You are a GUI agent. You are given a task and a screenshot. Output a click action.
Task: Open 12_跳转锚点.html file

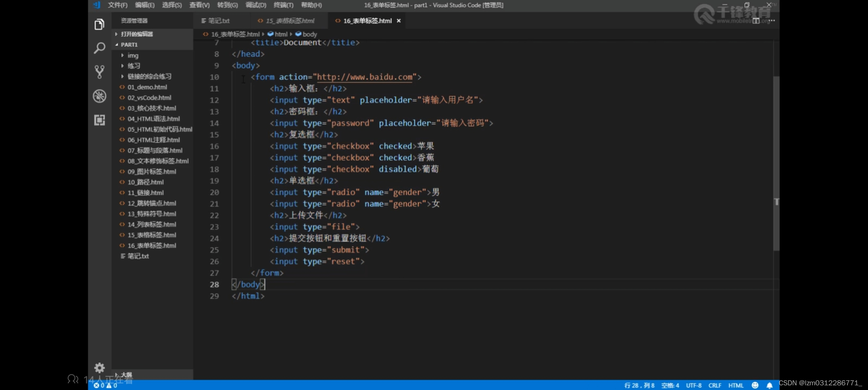pos(152,203)
